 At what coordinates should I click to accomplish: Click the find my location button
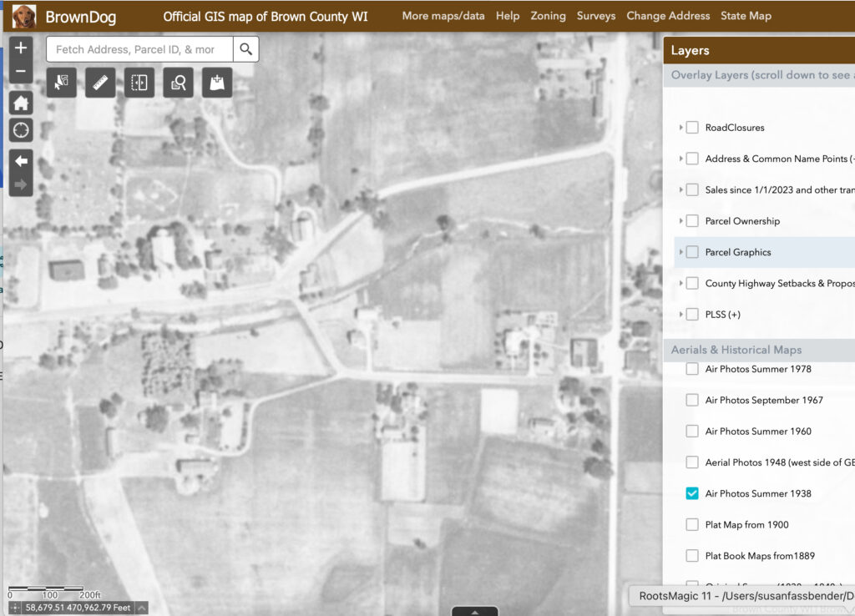21,130
